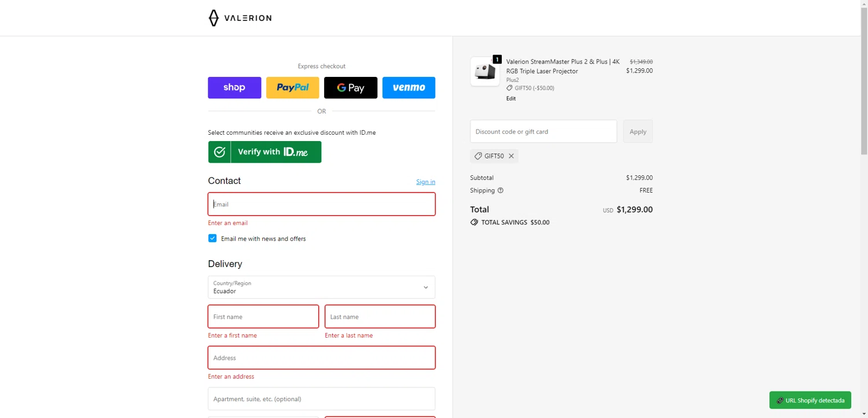The height and width of the screenshot is (418, 868).
Task: Pay with Shop Pay express button
Action: [234, 88]
